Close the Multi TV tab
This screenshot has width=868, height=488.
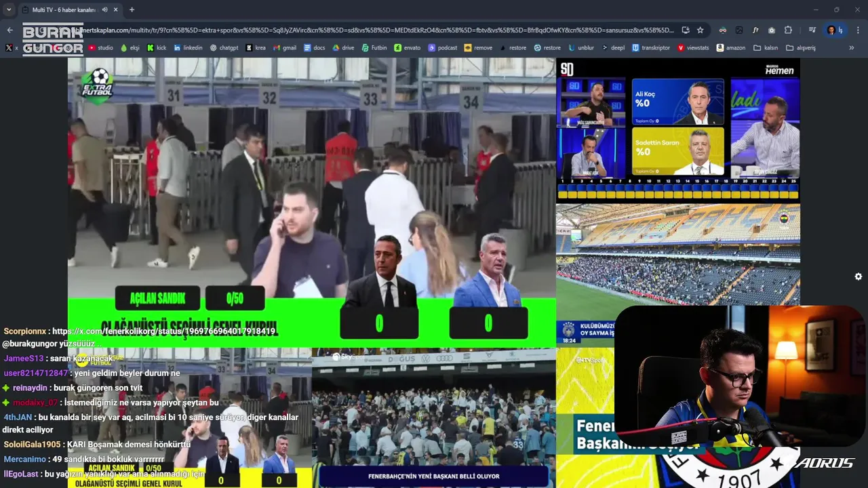(115, 9)
